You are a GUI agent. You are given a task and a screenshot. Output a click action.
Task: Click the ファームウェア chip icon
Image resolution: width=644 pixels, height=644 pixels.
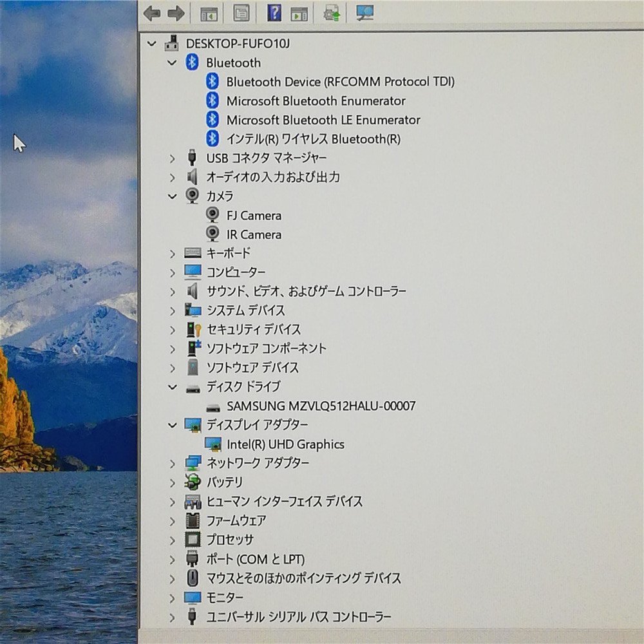coord(193,520)
